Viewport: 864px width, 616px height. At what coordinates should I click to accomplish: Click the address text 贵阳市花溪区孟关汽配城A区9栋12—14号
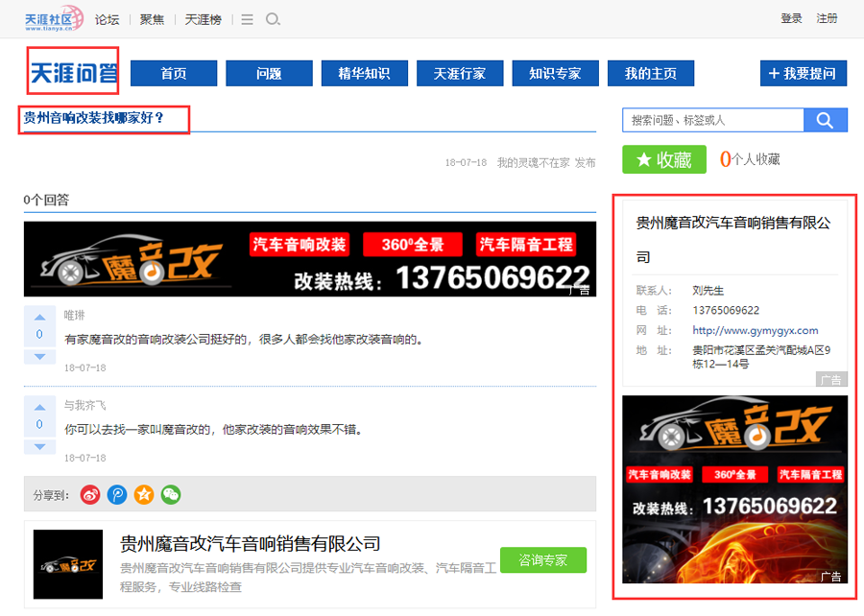coord(761,357)
